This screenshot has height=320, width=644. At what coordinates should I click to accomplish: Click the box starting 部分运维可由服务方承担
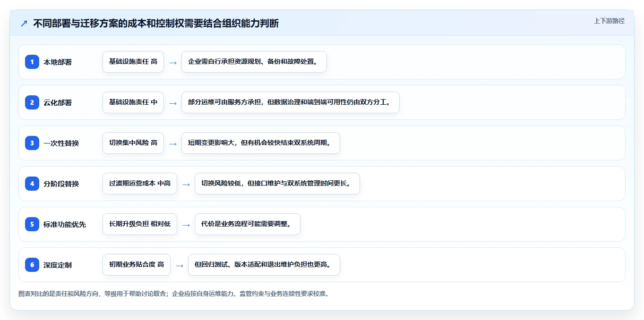pos(291,102)
